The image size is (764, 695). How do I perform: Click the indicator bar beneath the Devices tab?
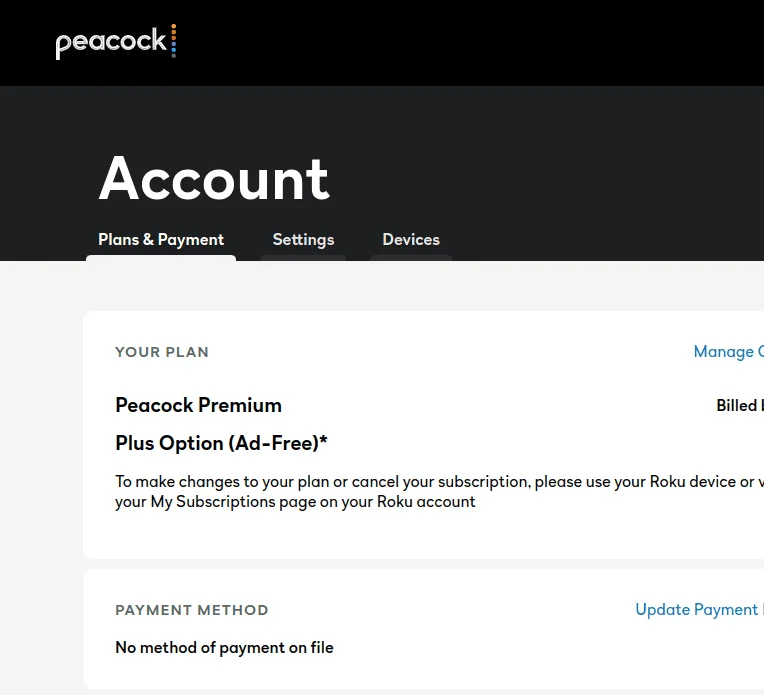point(411,258)
